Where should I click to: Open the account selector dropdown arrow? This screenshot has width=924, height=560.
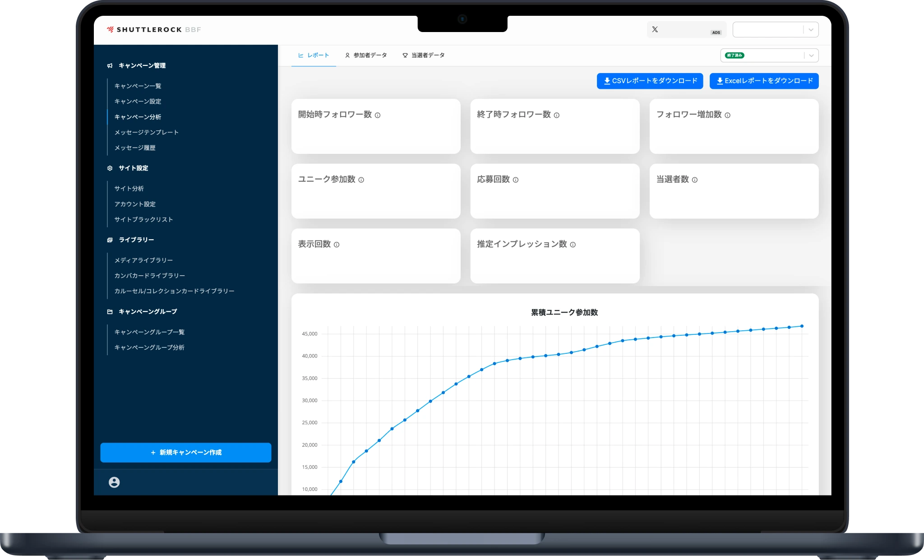(x=811, y=30)
